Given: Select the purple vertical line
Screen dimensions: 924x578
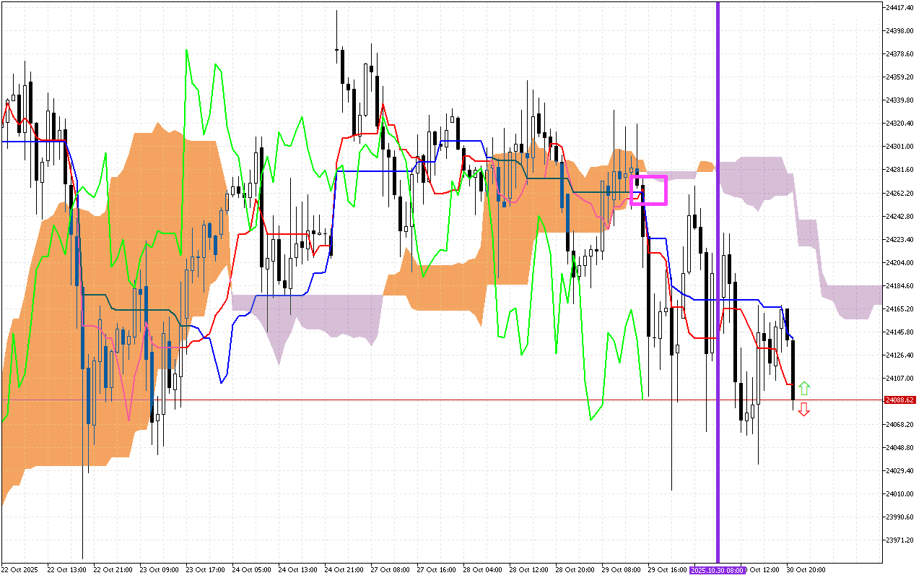Looking at the screenshot, I should tap(718, 289).
